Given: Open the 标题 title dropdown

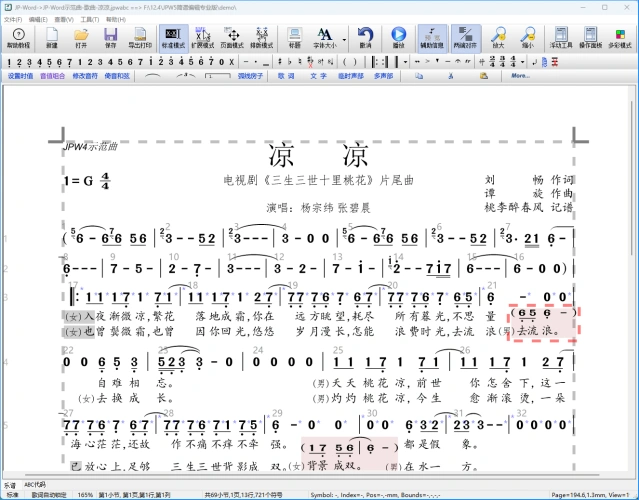Looking at the screenshot, I should coord(295,38).
